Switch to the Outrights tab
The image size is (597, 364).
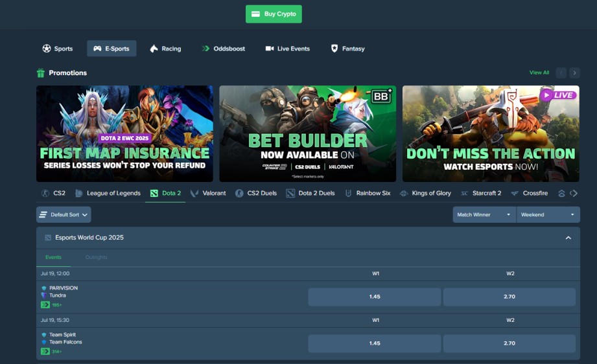pos(97,258)
